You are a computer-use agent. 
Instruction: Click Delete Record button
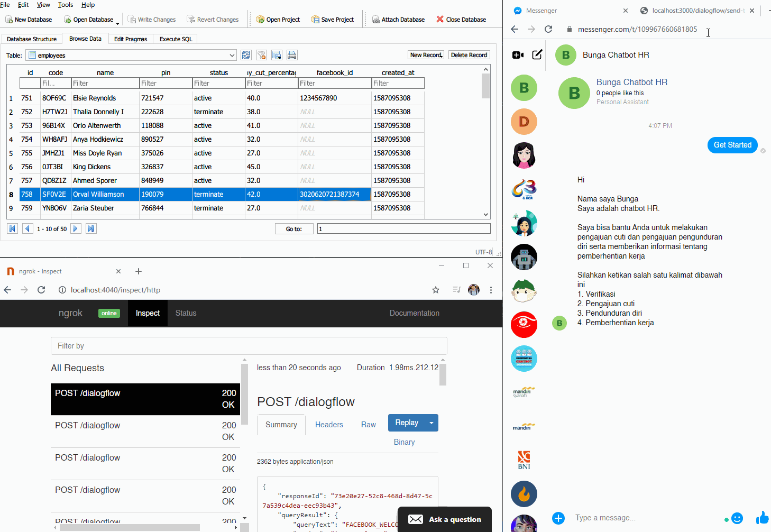click(469, 55)
